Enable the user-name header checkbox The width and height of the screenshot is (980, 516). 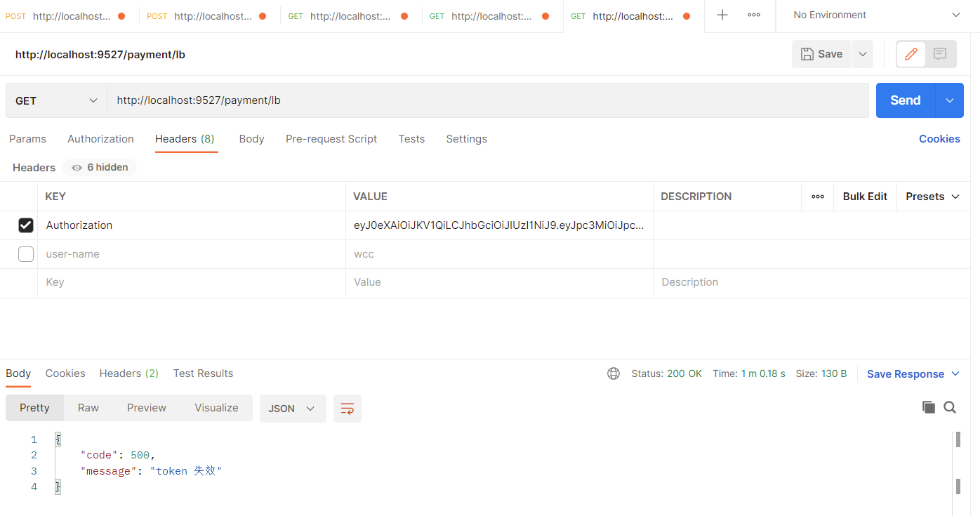tap(26, 254)
